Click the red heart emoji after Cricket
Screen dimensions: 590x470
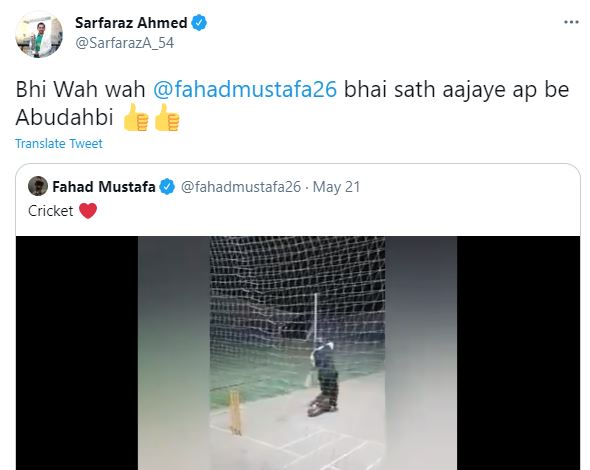[x=88, y=211]
